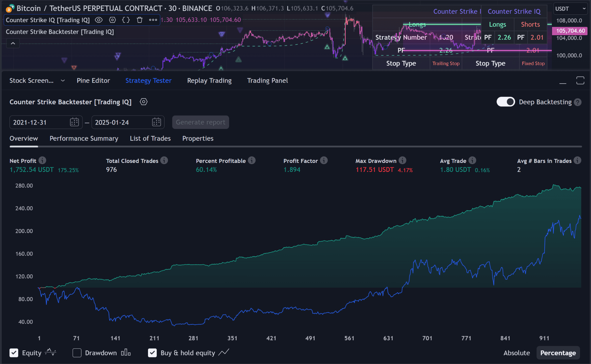Click the Equity line chart icon
591x364 pixels.
51,352
